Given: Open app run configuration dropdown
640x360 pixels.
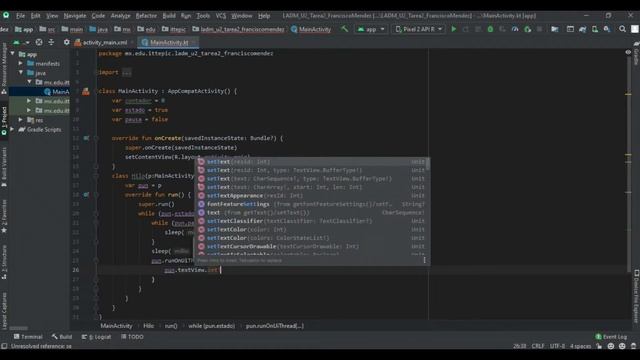Looking at the screenshot, I should tap(371, 29).
